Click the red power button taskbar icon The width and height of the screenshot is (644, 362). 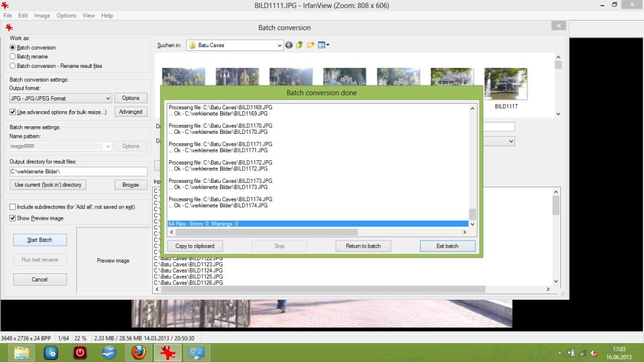tap(80, 353)
